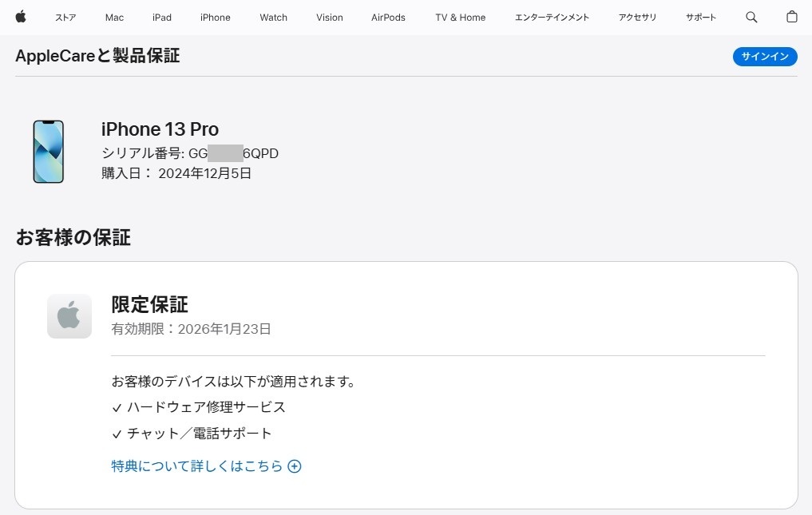Image resolution: width=812 pixels, height=515 pixels.
Task: Click the iPhone 13 Pro product image
Action: 48,152
